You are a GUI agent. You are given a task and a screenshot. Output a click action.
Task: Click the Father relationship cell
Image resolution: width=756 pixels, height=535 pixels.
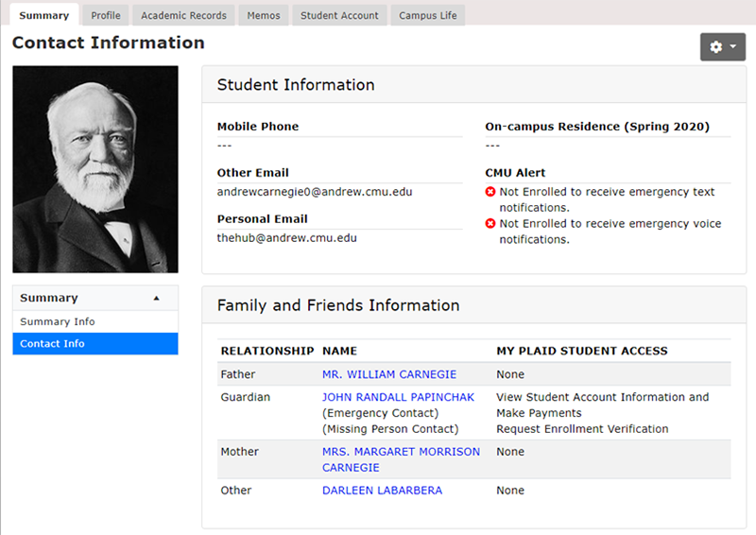[x=238, y=374]
